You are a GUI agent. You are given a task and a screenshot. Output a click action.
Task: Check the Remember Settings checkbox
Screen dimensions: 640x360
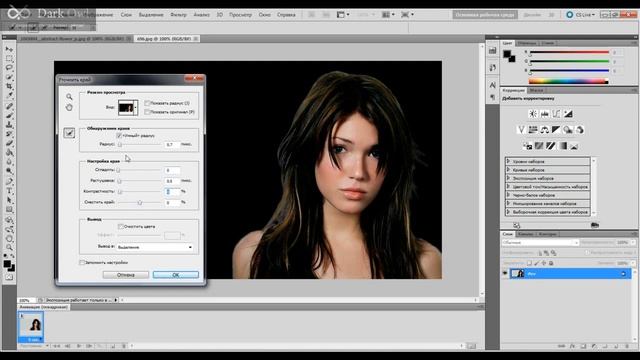82,262
